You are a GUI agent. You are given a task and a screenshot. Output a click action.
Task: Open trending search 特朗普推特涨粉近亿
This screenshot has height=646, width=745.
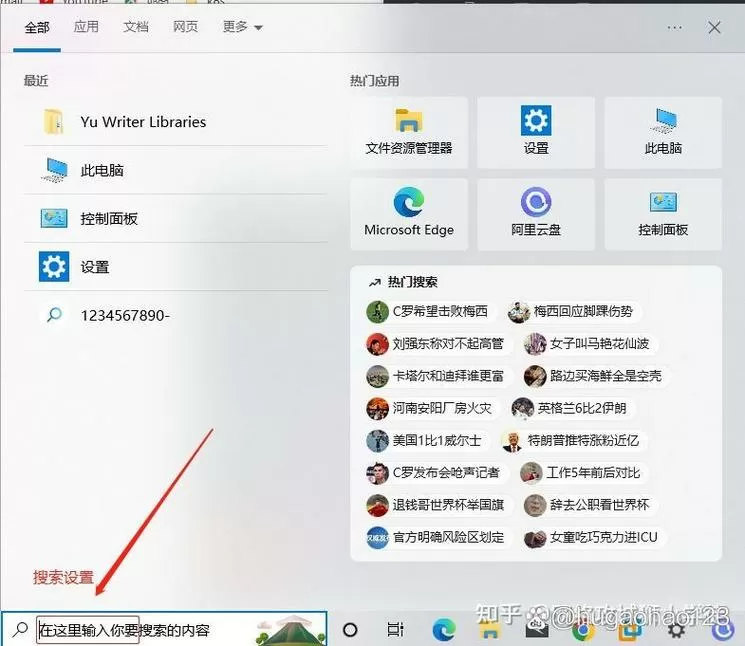click(573, 440)
